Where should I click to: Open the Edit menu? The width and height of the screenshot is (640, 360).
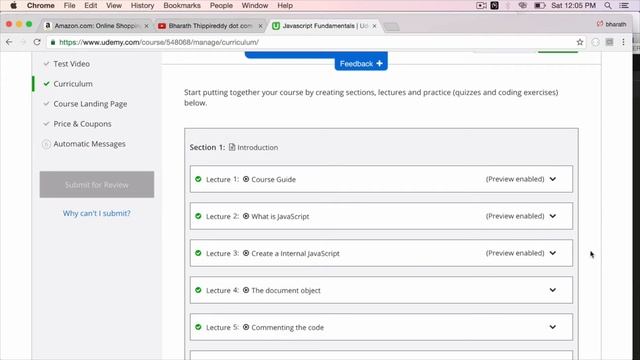[91, 6]
